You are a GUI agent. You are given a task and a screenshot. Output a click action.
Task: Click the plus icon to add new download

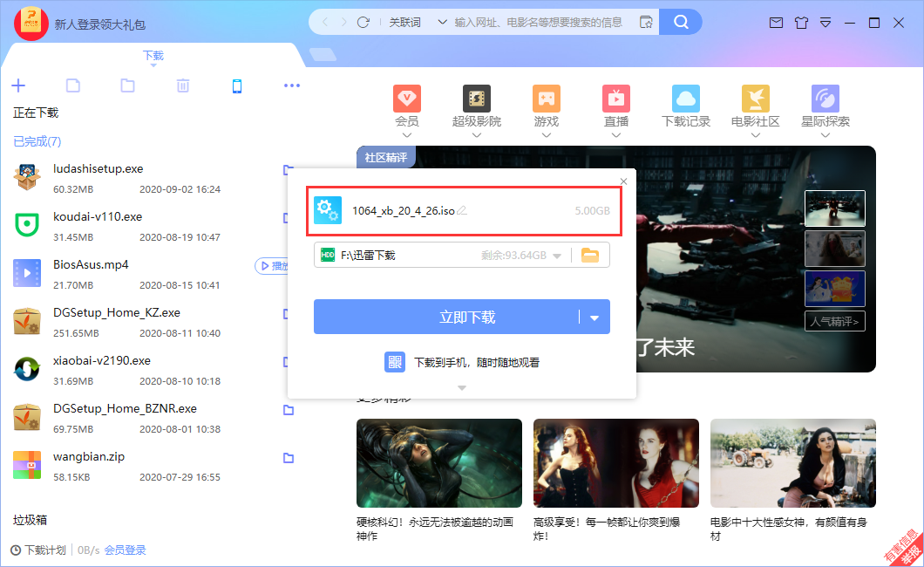coord(18,85)
